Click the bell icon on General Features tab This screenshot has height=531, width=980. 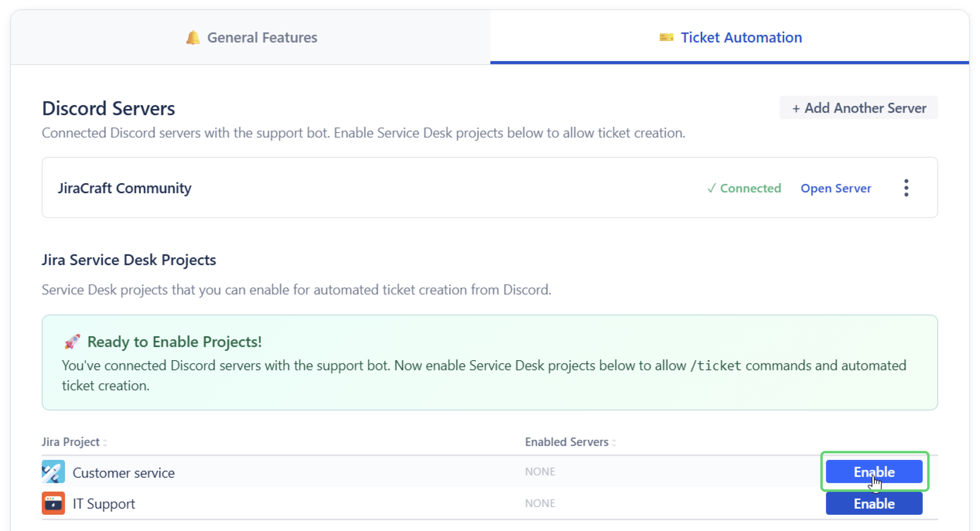pyautogui.click(x=193, y=37)
